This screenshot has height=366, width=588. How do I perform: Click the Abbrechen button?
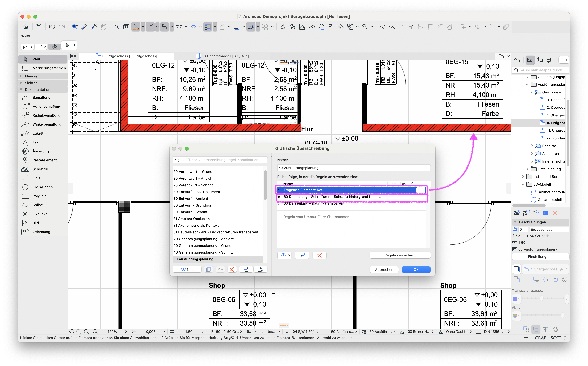pyautogui.click(x=384, y=270)
